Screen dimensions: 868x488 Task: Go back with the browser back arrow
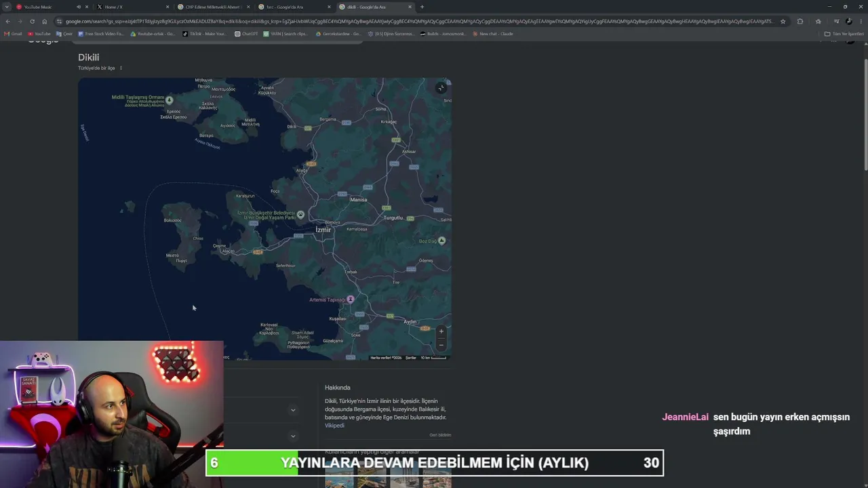(x=7, y=21)
